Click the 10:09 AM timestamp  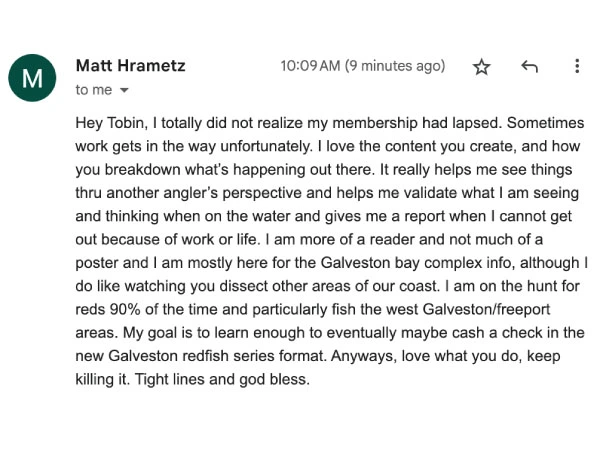pyautogui.click(x=310, y=66)
